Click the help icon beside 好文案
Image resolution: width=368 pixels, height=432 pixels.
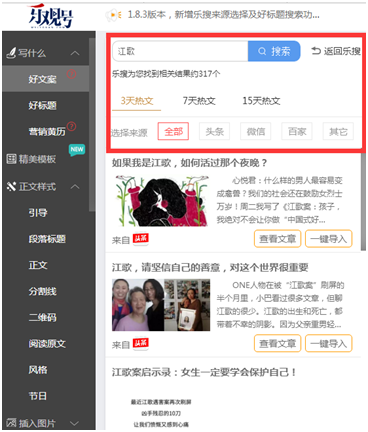coord(72,74)
